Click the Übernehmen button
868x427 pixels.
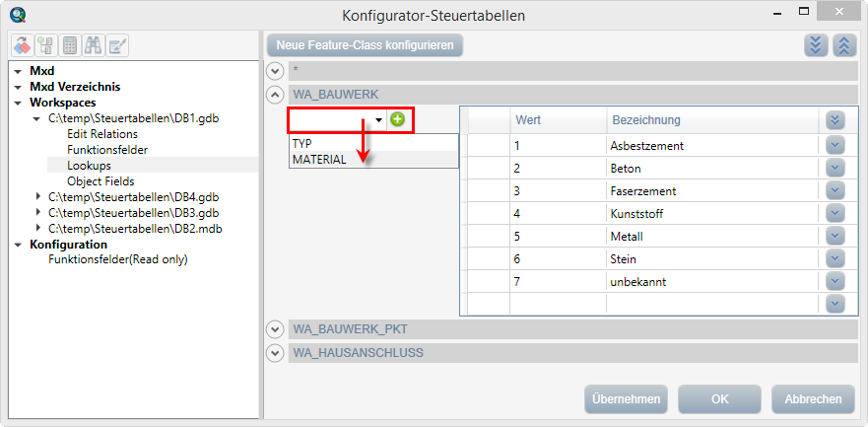click(626, 399)
